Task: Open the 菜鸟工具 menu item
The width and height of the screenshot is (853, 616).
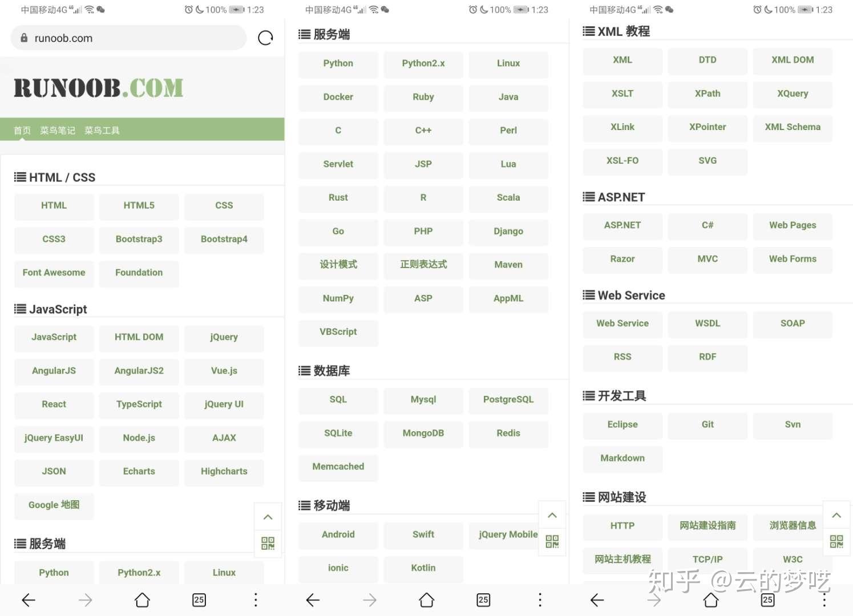Action: [x=102, y=130]
